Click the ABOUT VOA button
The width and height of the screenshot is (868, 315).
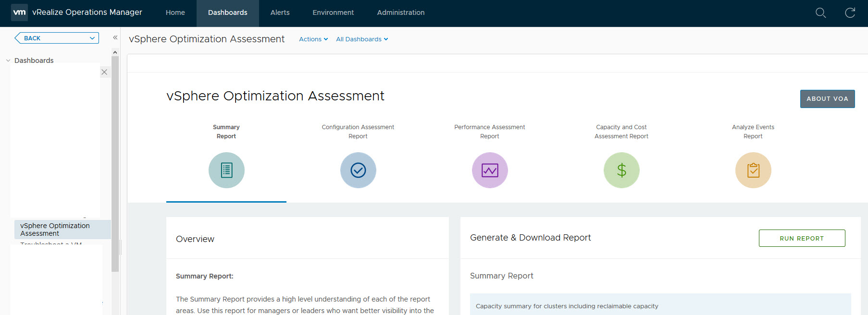pos(827,99)
